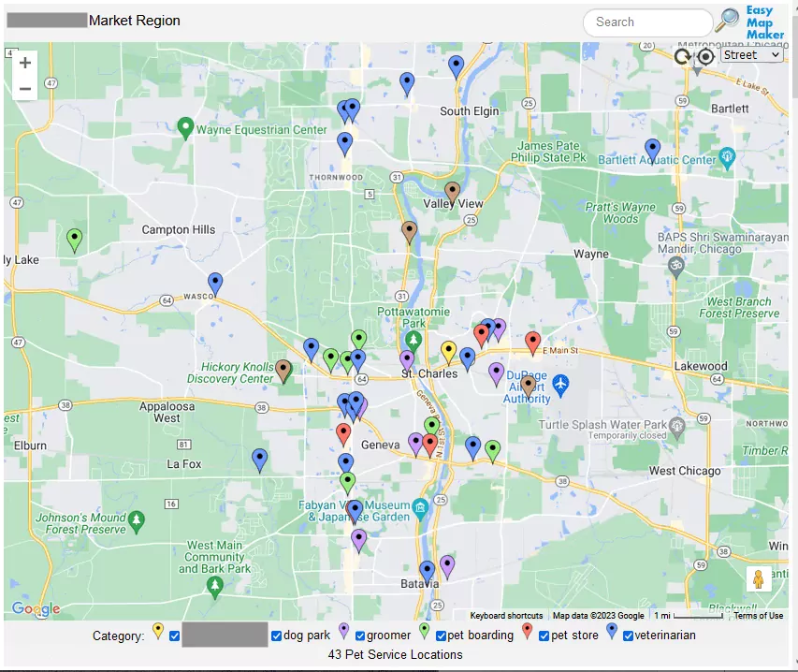
Task: Disable the pet boarding category
Action: [x=441, y=636]
